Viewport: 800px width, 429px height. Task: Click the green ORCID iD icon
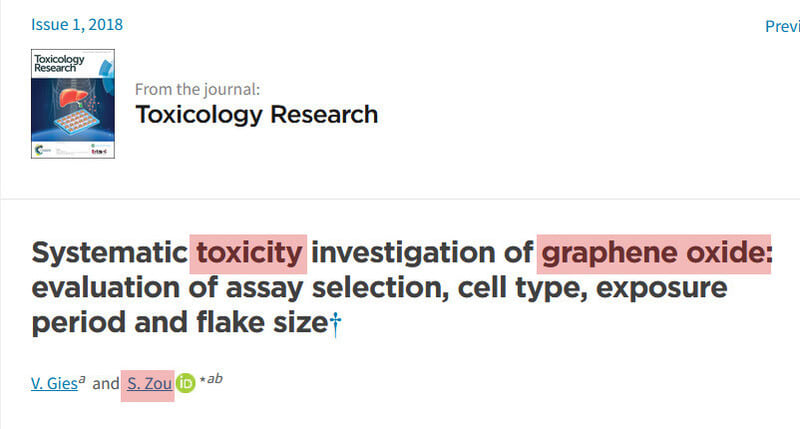click(186, 383)
